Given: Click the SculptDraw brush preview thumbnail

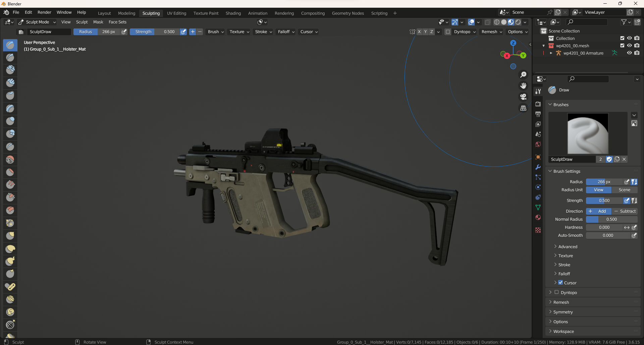Looking at the screenshot, I should [x=588, y=133].
